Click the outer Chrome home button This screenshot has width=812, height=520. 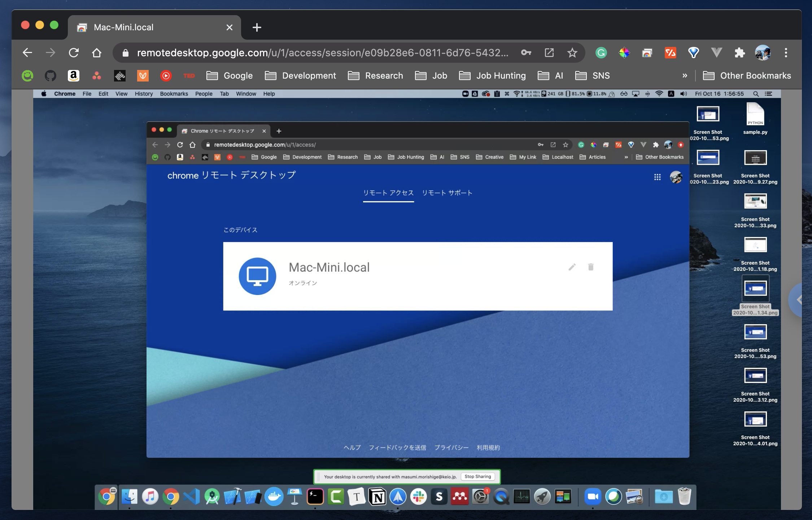click(x=96, y=53)
